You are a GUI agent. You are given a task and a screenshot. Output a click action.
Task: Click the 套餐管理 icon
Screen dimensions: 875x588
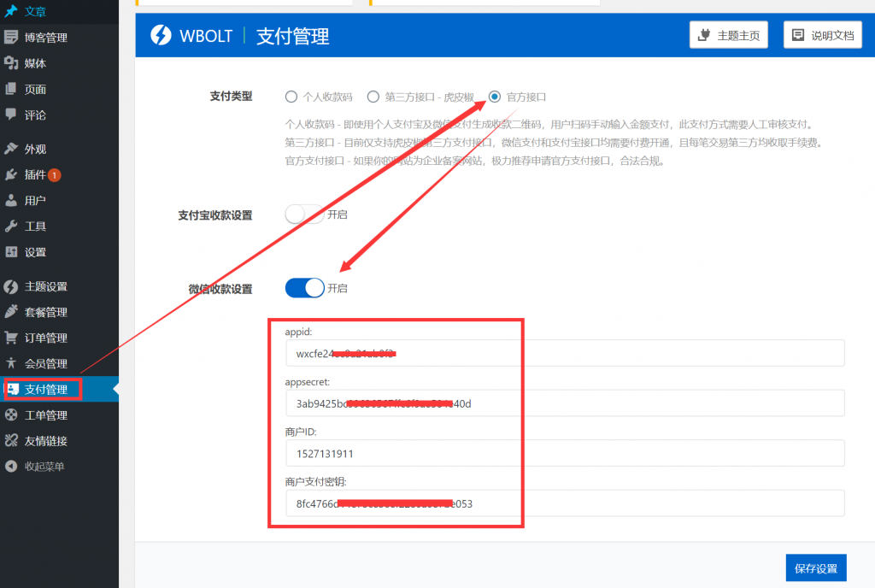point(11,312)
